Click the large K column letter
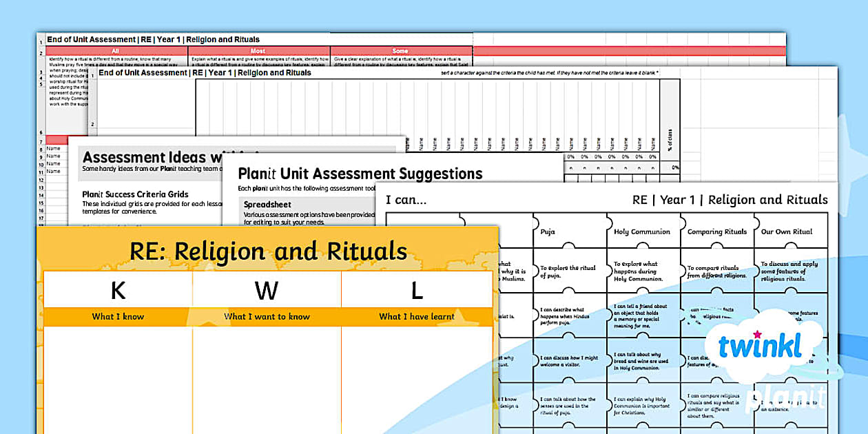 click(x=118, y=291)
